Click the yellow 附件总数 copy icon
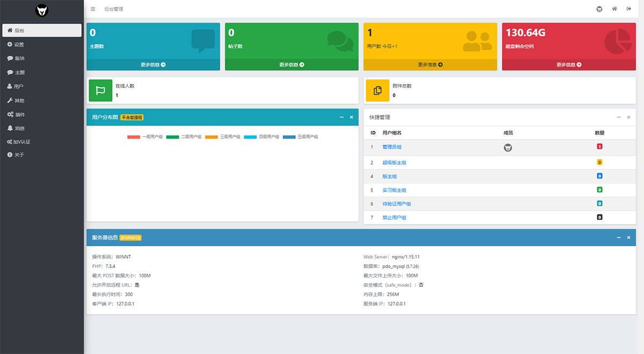644x354 pixels. click(x=377, y=91)
